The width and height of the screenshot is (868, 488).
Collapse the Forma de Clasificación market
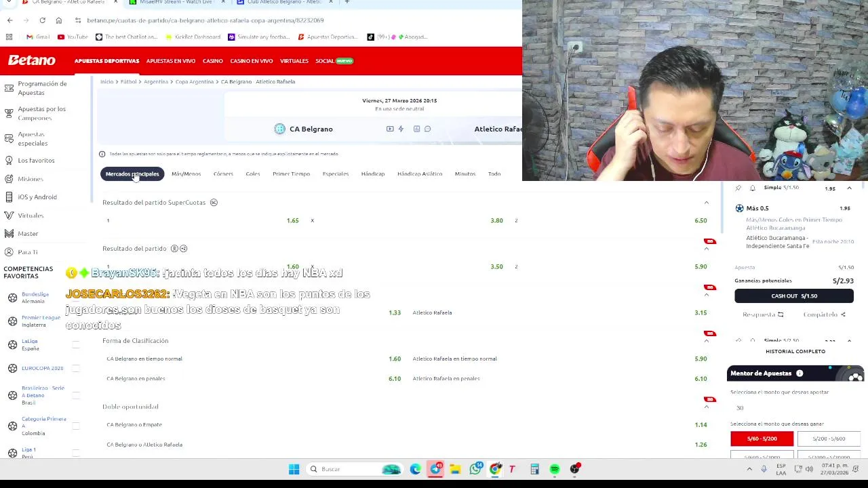pyautogui.click(x=706, y=341)
